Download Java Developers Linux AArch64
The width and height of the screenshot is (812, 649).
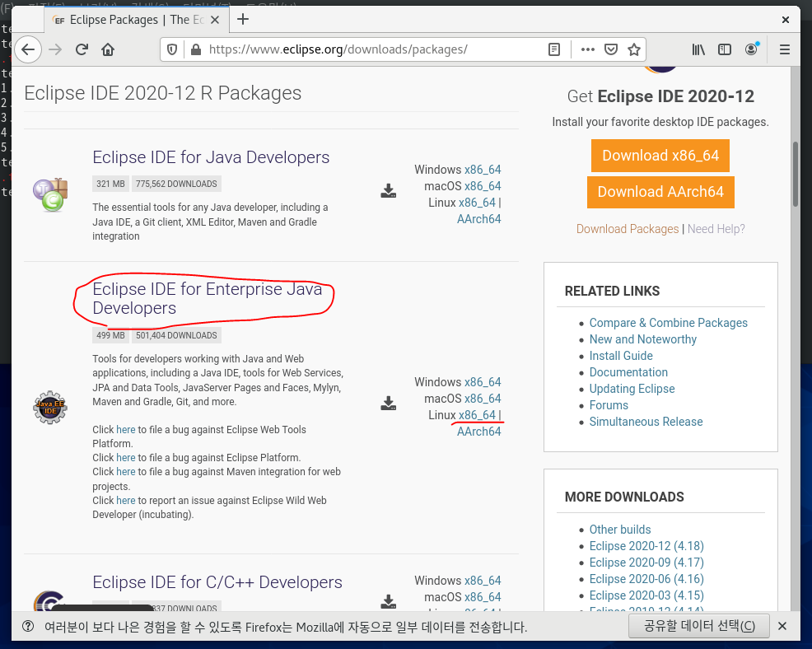tap(479, 219)
